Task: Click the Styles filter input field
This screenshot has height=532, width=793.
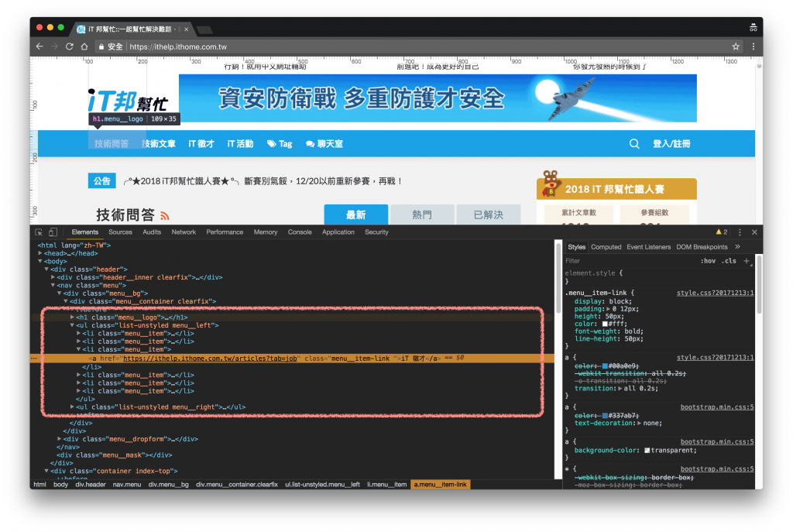Action: [x=630, y=261]
